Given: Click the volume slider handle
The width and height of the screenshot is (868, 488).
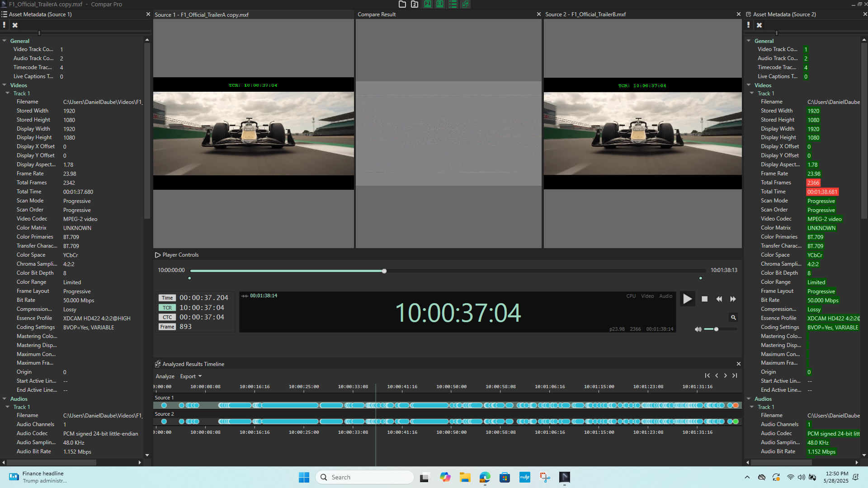Looking at the screenshot, I should tap(716, 329).
